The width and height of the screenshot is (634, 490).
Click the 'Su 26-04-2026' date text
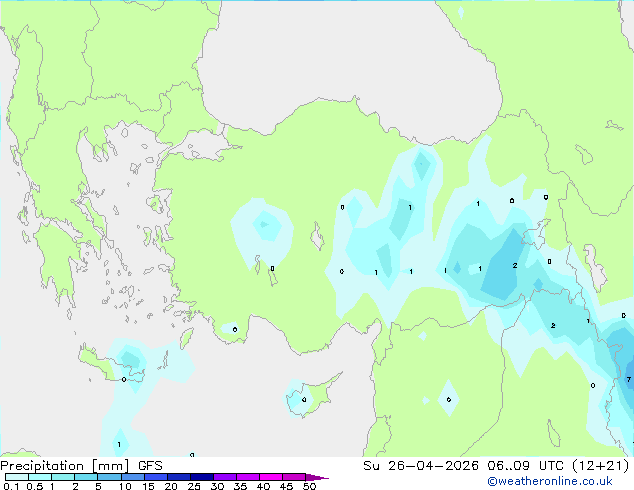point(421,466)
